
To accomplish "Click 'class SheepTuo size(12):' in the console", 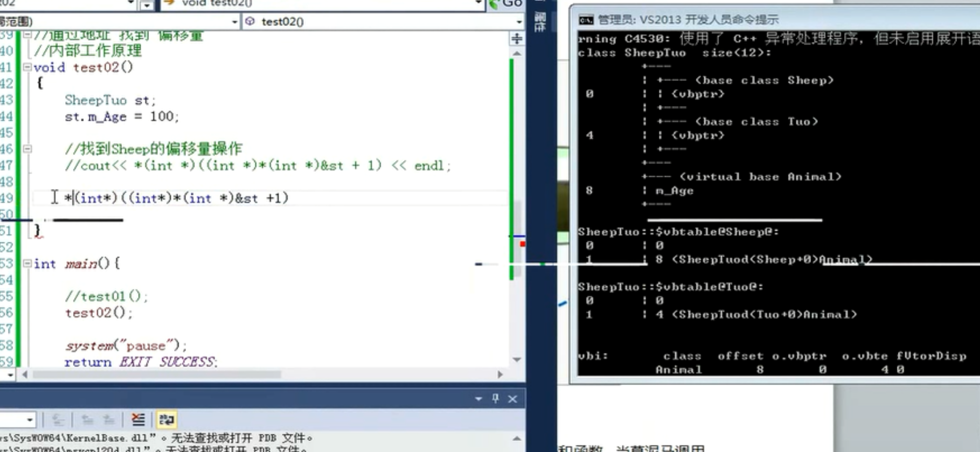I will pos(675,53).
